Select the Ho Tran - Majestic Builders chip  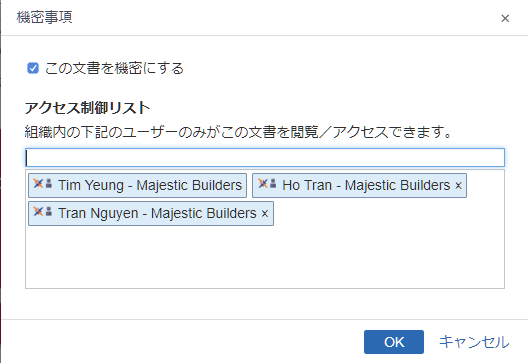tap(359, 185)
